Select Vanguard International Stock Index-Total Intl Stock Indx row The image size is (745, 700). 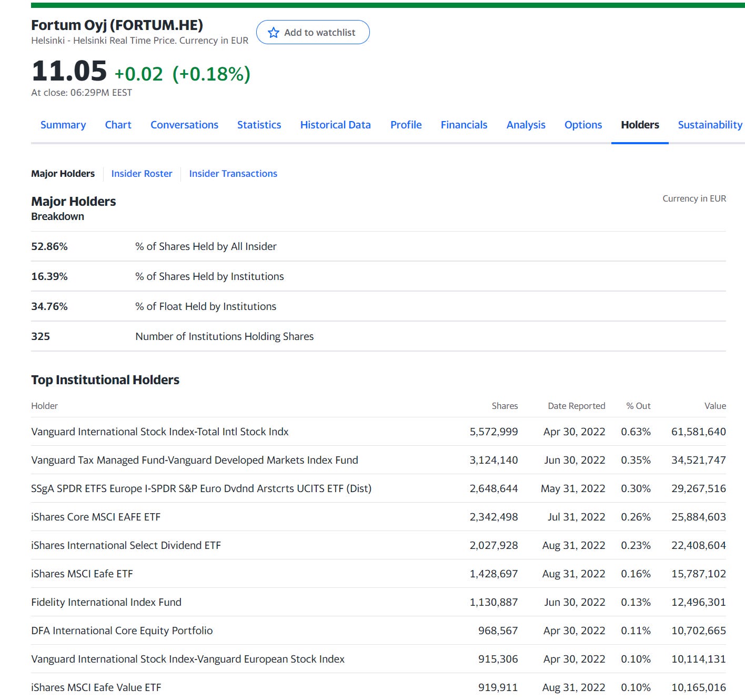(378, 432)
